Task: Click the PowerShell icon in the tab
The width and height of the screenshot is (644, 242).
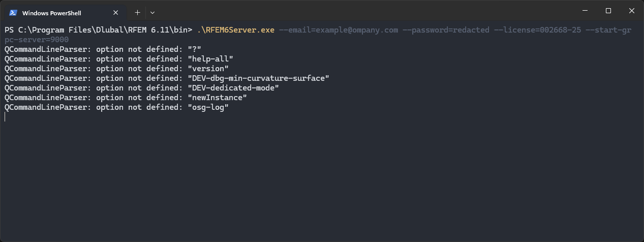Action: coord(13,13)
